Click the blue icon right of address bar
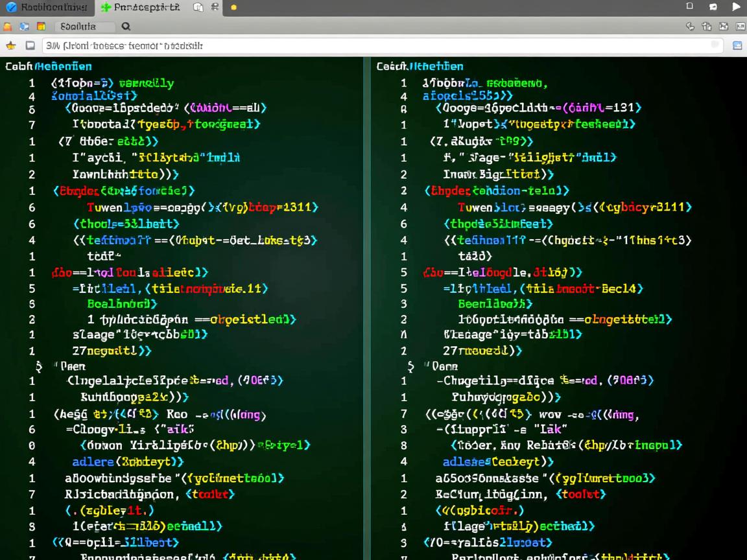 [x=737, y=45]
